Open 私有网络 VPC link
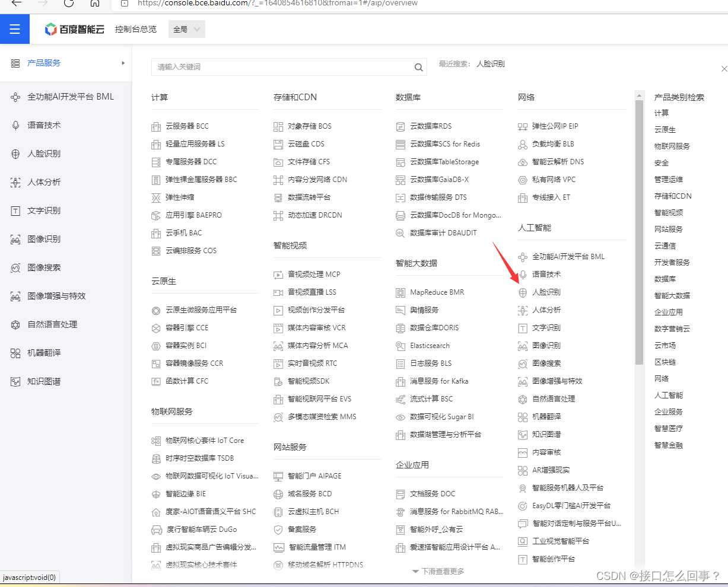The height and width of the screenshot is (587, 728). 554,180
